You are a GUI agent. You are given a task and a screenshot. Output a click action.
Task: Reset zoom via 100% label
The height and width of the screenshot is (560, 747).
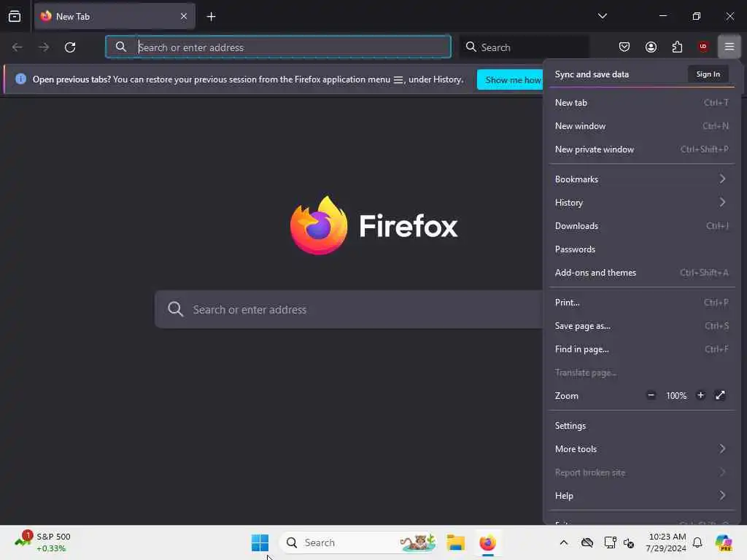tap(676, 396)
